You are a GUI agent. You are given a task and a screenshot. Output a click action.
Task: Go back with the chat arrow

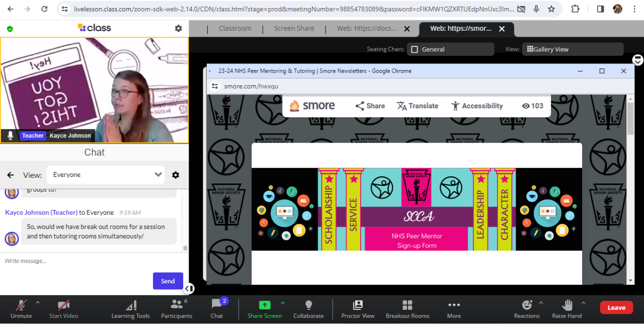(10, 175)
